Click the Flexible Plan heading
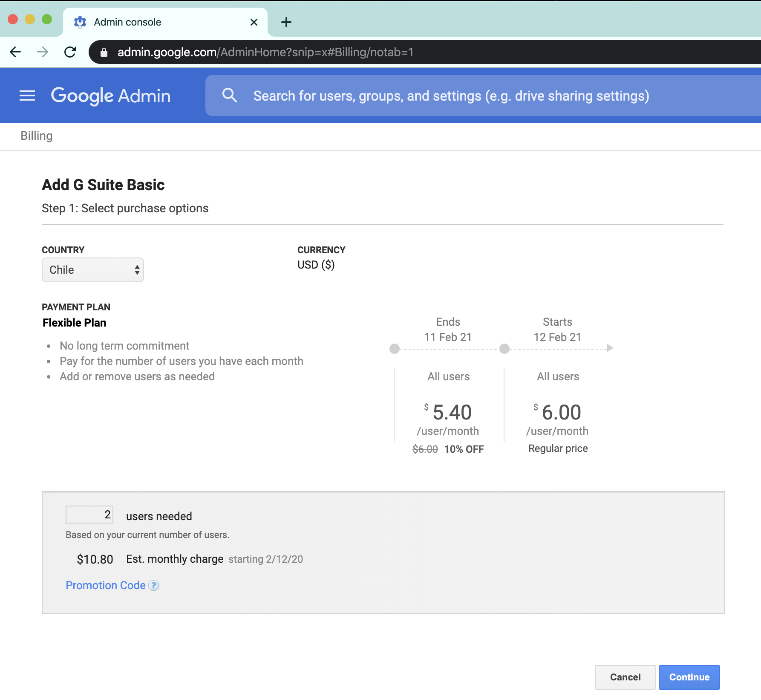The width and height of the screenshot is (761, 700). (x=75, y=323)
